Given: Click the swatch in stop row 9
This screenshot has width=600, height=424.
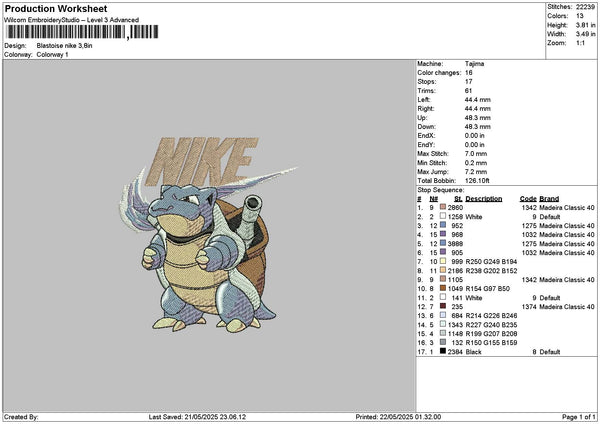Looking at the screenshot, I should [x=443, y=279].
